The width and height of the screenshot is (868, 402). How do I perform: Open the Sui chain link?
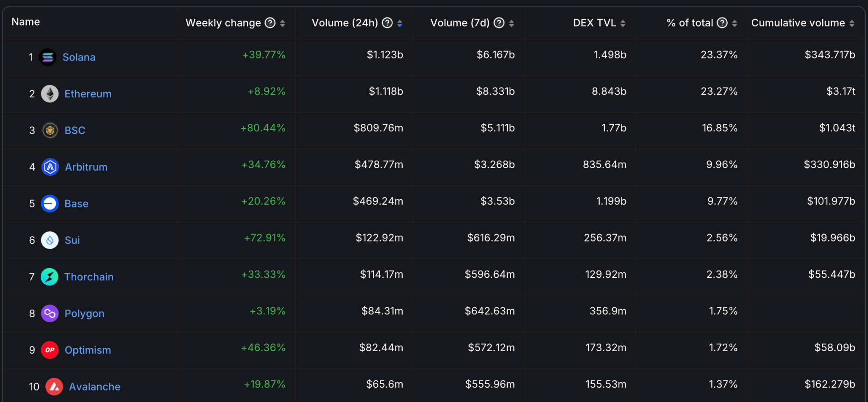pyautogui.click(x=72, y=240)
